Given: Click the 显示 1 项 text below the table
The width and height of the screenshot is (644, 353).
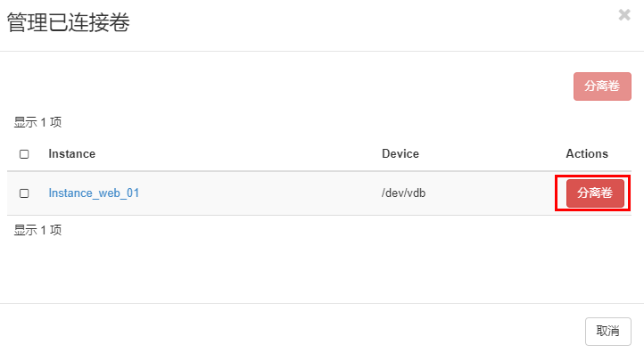Looking at the screenshot, I should (37, 230).
